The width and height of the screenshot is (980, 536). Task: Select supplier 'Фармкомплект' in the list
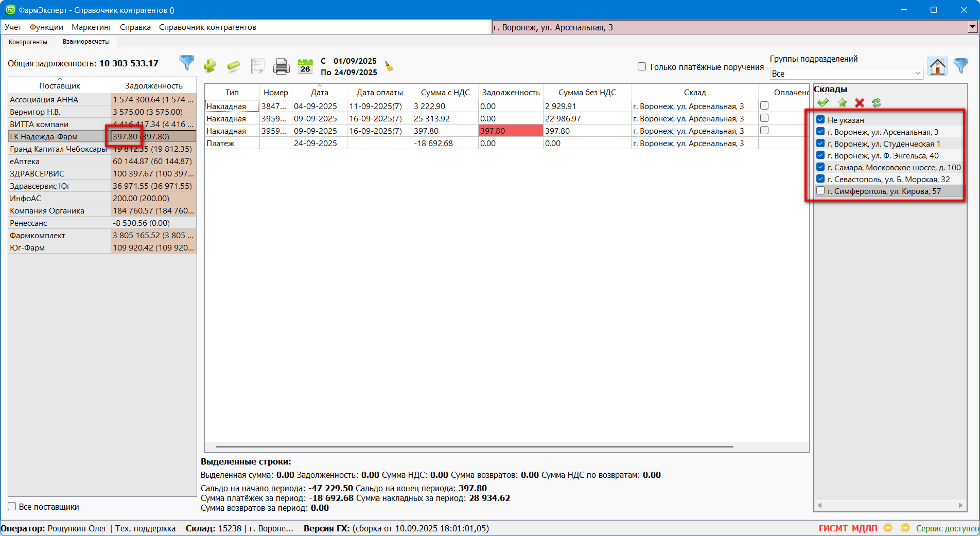tap(38, 236)
